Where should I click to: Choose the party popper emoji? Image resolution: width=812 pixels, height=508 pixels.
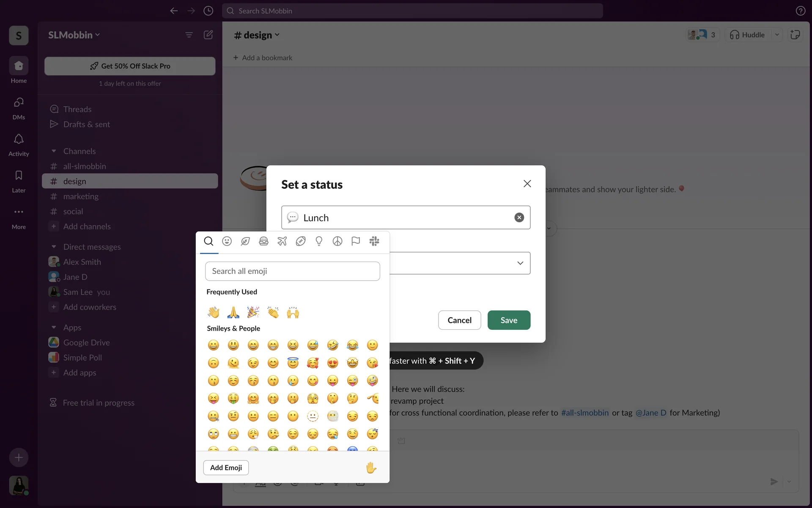coord(253,312)
